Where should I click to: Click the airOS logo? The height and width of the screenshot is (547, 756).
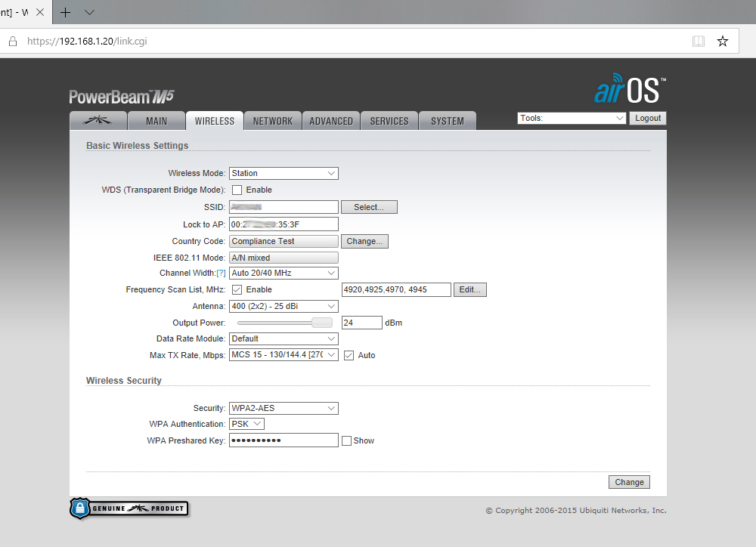(629, 89)
